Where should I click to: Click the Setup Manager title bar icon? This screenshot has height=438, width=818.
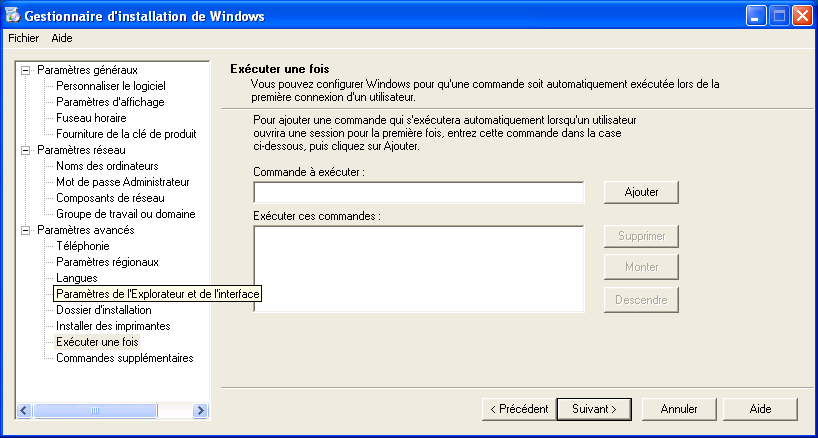click(13, 16)
